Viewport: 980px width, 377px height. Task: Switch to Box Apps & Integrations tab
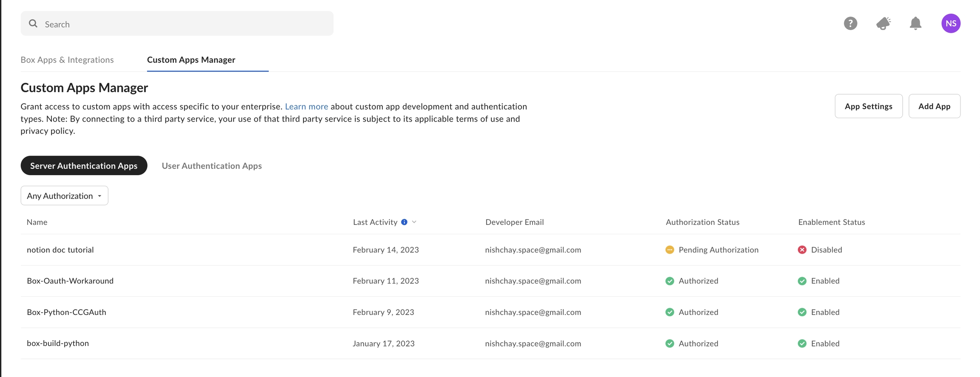67,60
